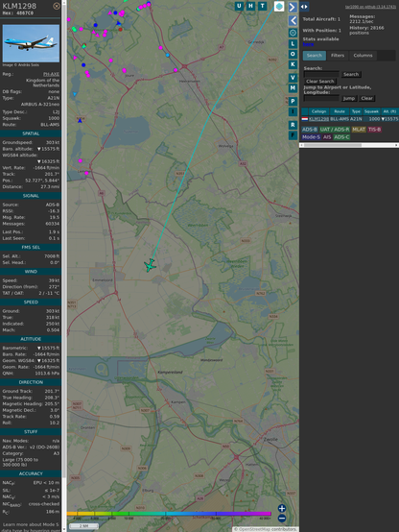399x532 pixels.
Task: Click the Search button
Action: pos(351,74)
